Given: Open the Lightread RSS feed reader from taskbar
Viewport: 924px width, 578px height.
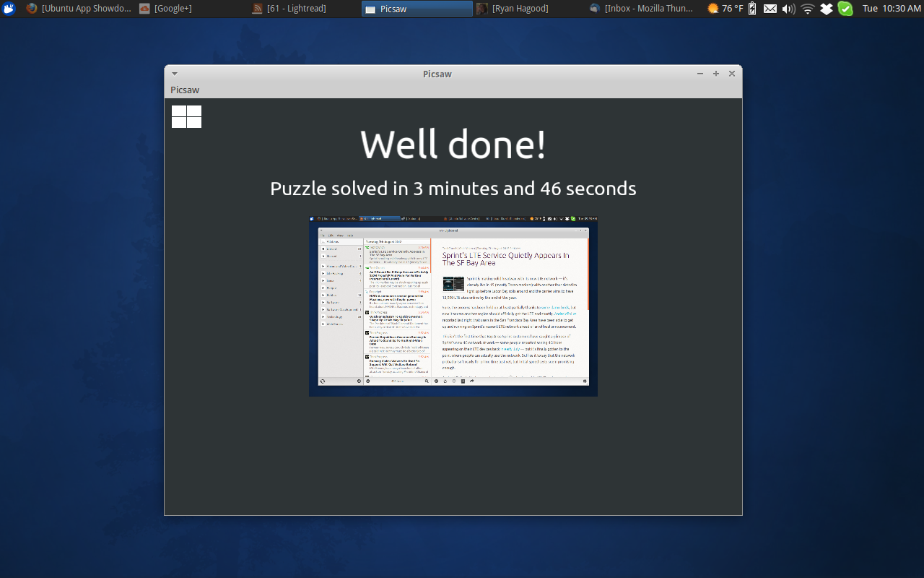Looking at the screenshot, I should click(x=288, y=8).
